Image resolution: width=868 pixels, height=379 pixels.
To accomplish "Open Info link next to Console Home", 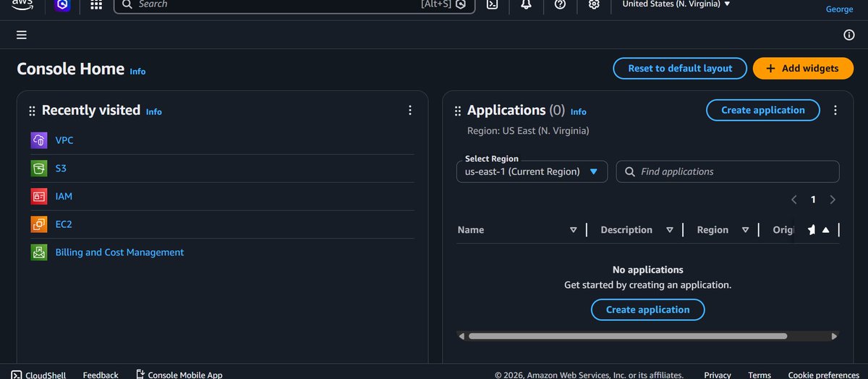I will [x=137, y=72].
